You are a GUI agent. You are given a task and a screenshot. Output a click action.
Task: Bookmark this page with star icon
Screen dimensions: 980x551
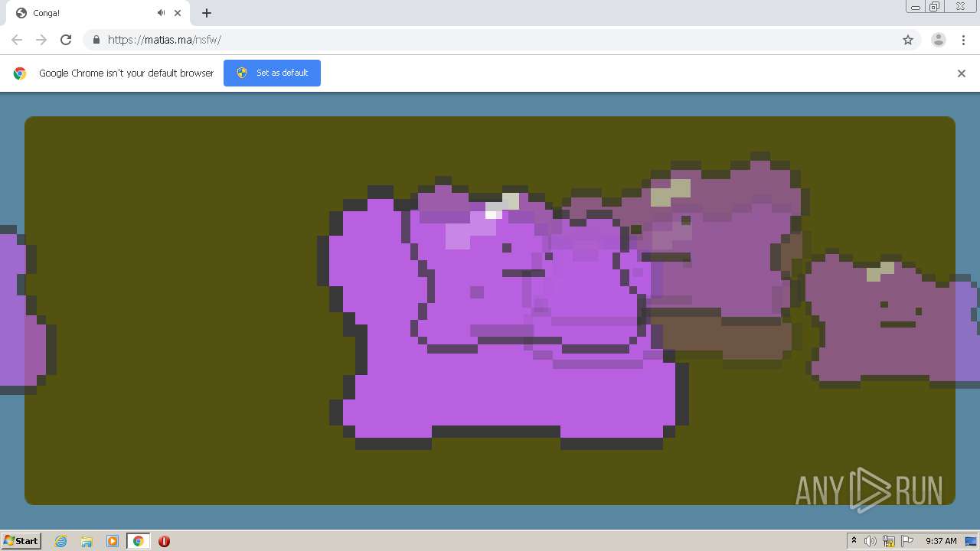[908, 40]
